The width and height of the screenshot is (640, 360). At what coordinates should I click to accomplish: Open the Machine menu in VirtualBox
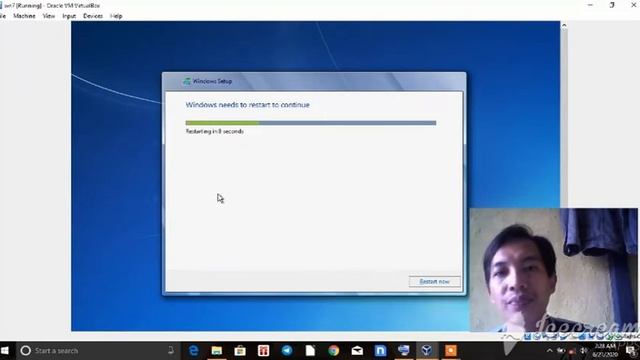tap(24, 16)
